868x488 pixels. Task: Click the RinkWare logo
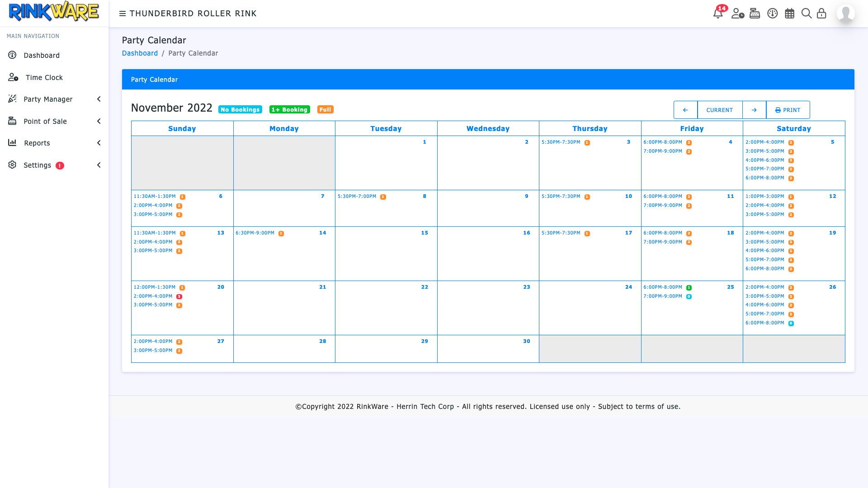coord(54,11)
